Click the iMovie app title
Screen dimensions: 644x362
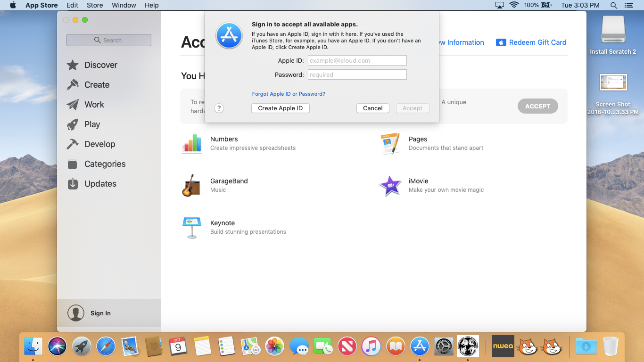coord(419,181)
